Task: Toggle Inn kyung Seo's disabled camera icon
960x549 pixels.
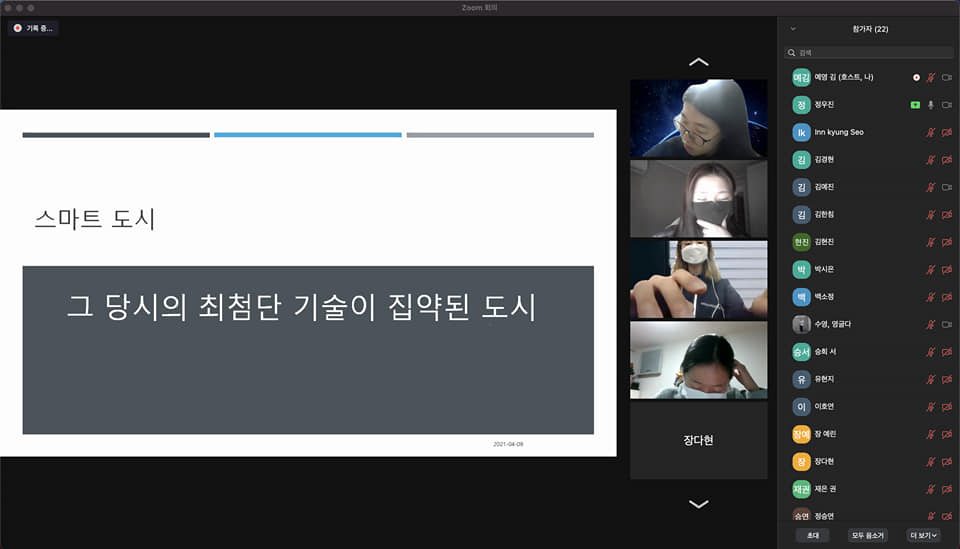Action: 947,132
